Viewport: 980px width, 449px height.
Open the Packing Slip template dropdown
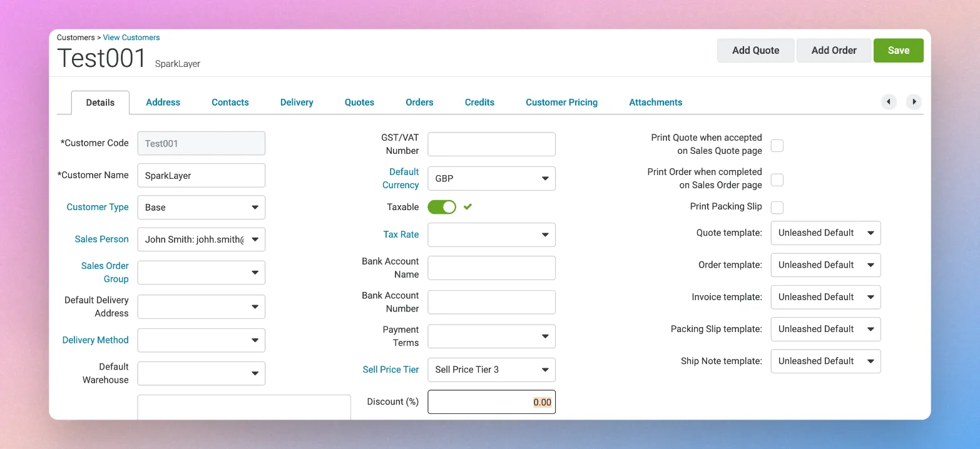tap(826, 329)
